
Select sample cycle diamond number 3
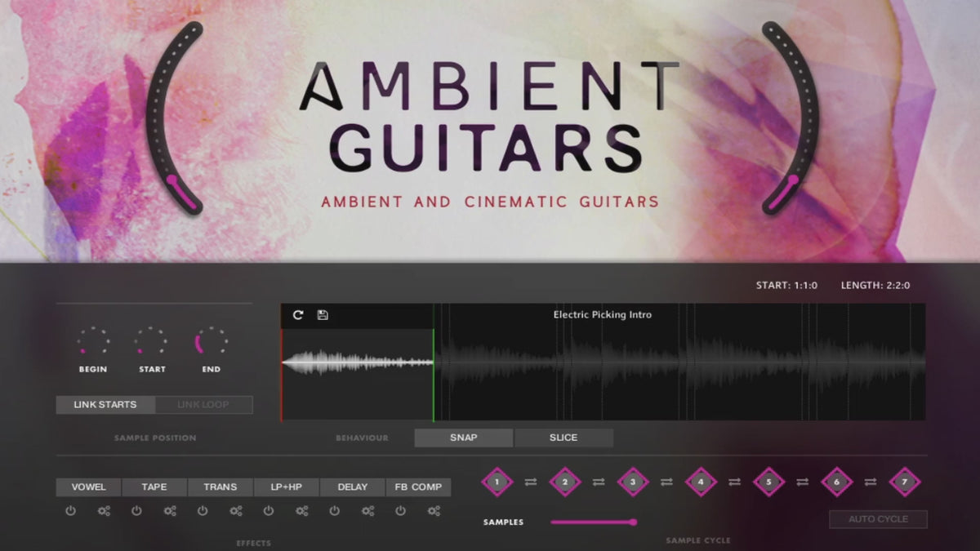[632, 482]
